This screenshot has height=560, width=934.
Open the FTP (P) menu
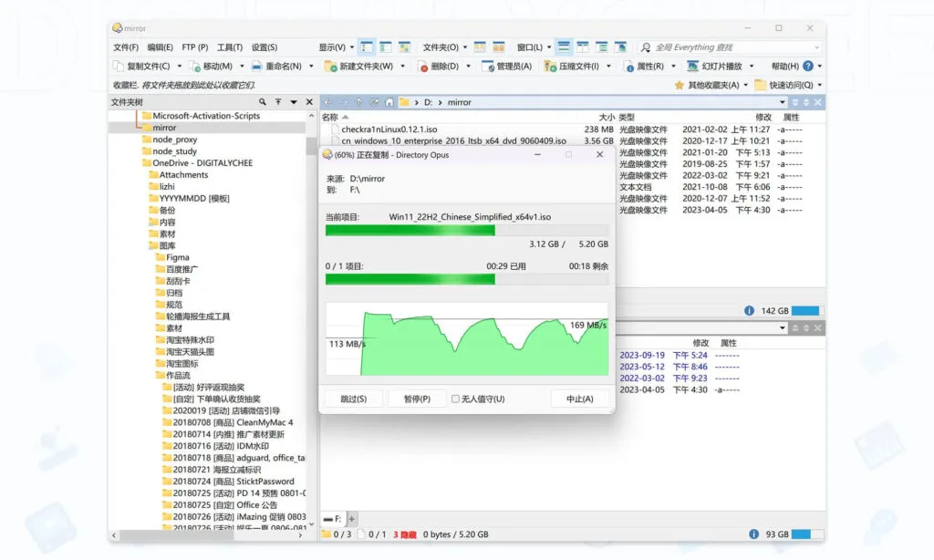point(195,47)
